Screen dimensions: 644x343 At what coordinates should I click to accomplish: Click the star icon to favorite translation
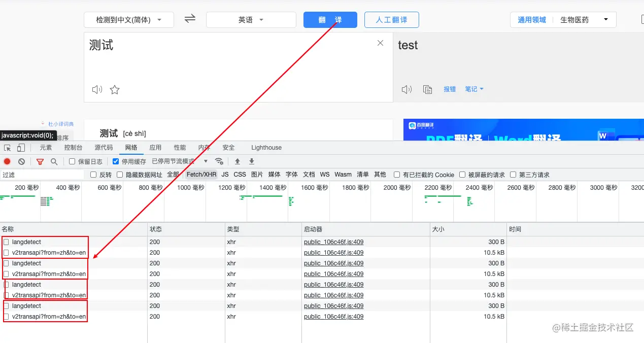point(115,90)
